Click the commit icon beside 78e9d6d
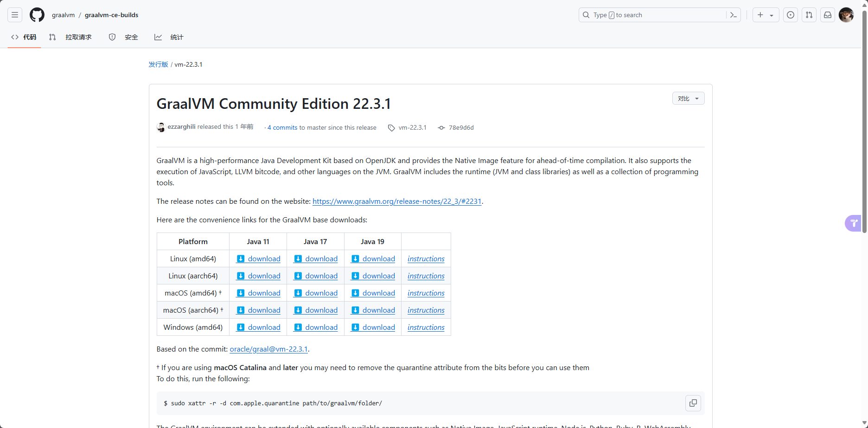This screenshot has width=868, height=428. pos(441,128)
